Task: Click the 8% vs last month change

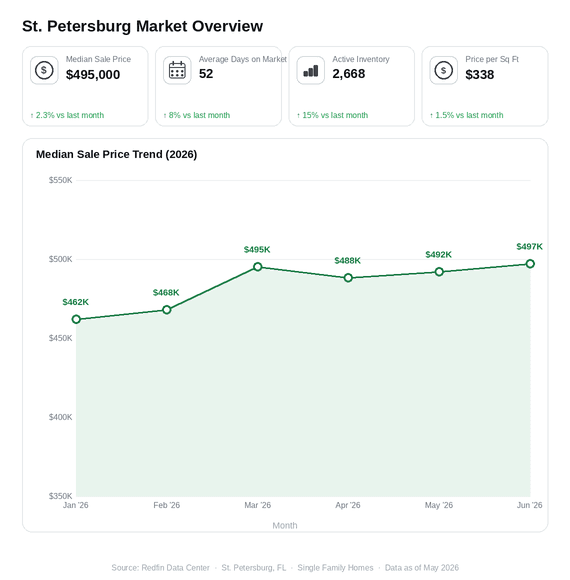Action: [x=197, y=115]
